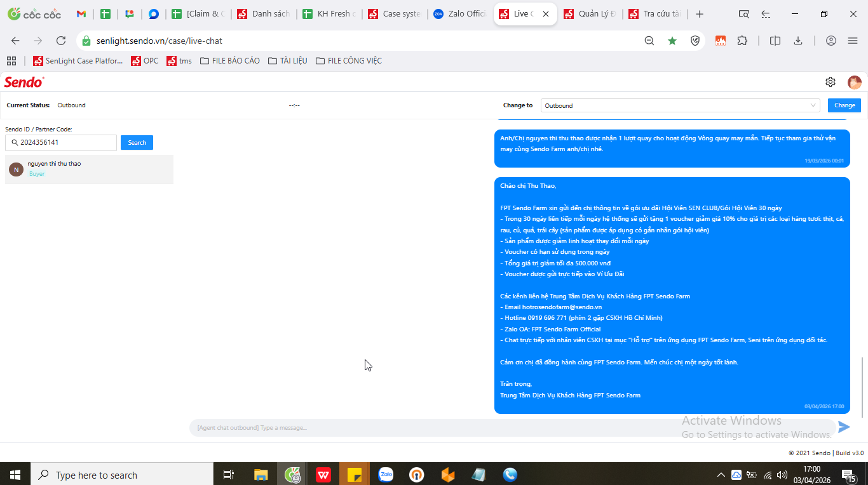This screenshot has width=868, height=485.
Task: Click the Chào chị Thu Thao message
Action: point(672,296)
